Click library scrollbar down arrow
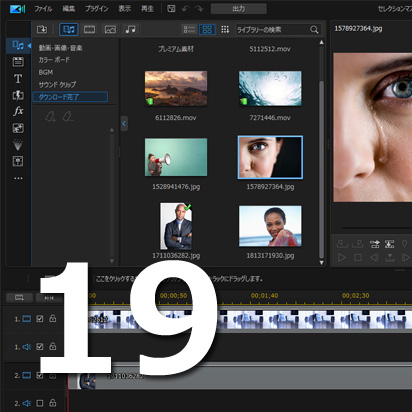 (321, 263)
